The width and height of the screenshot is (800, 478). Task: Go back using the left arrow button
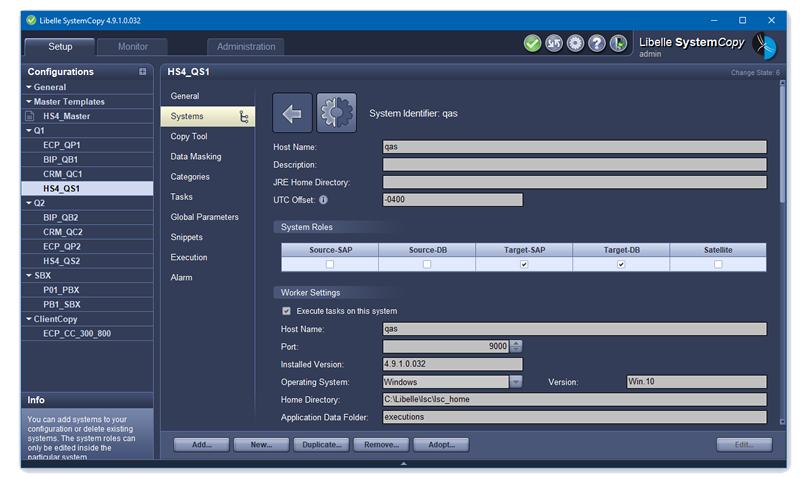[291, 113]
